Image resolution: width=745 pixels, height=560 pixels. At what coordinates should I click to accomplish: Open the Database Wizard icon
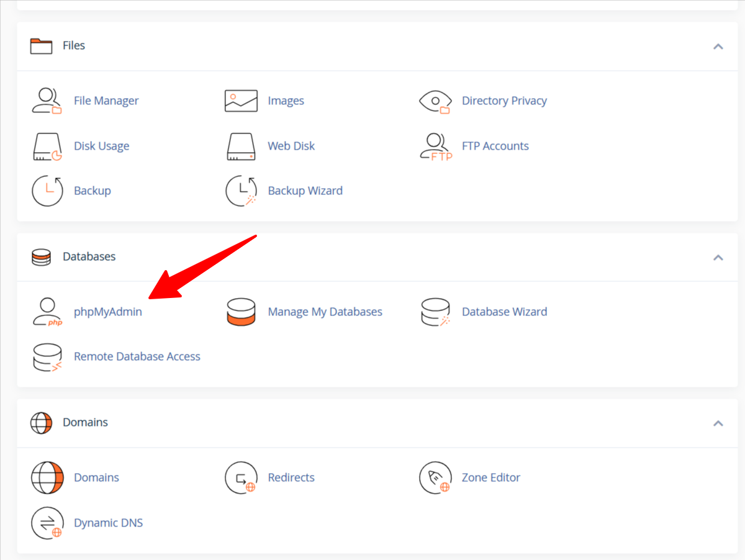[435, 312]
